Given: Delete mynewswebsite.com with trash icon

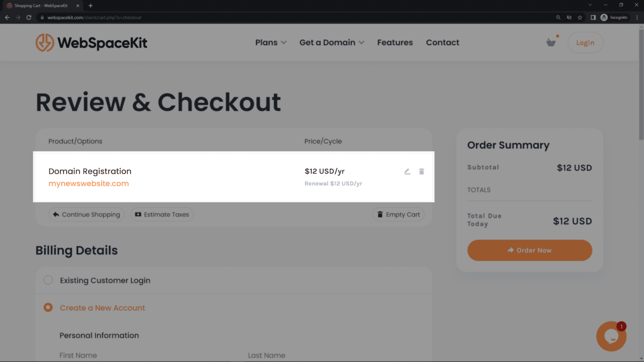Looking at the screenshot, I should (421, 171).
